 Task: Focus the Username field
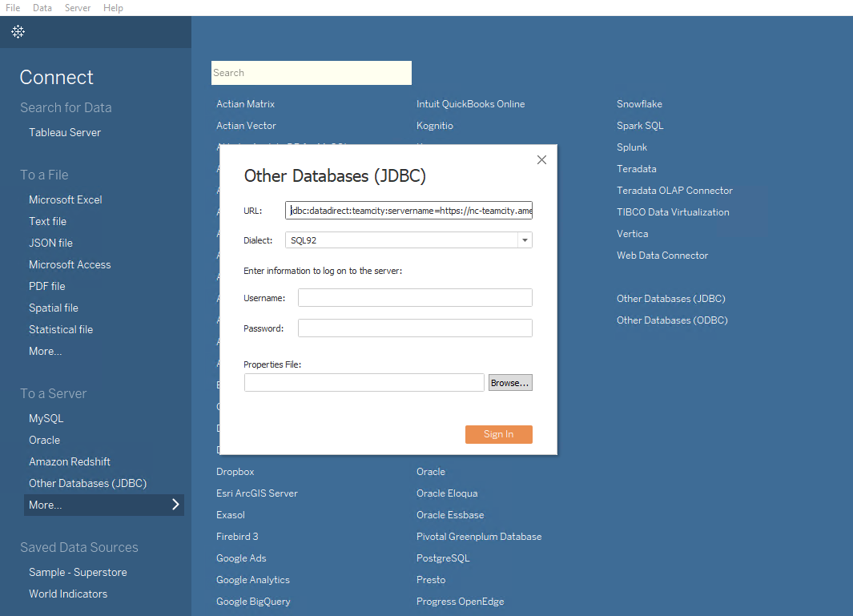coord(415,298)
